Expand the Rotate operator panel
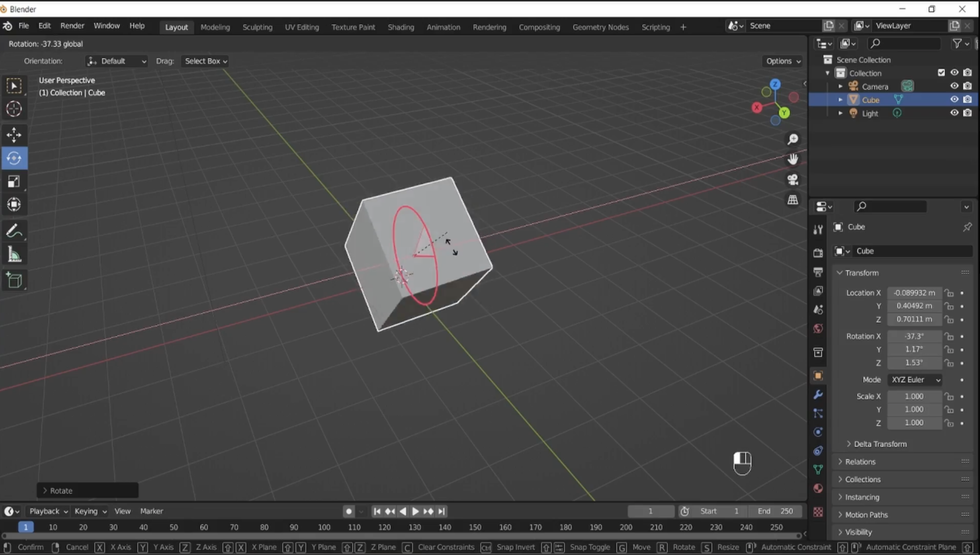The height and width of the screenshot is (555, 980). coord(87,491)
